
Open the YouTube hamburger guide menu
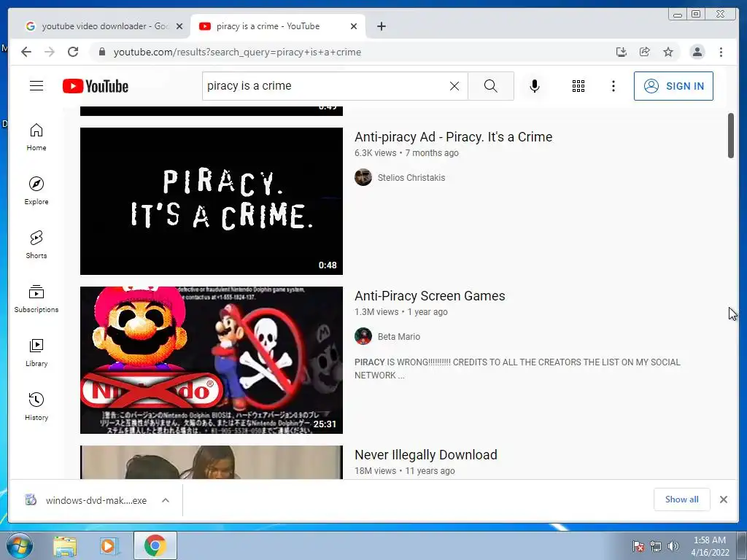pyautogui.click(x=36, y=86)
